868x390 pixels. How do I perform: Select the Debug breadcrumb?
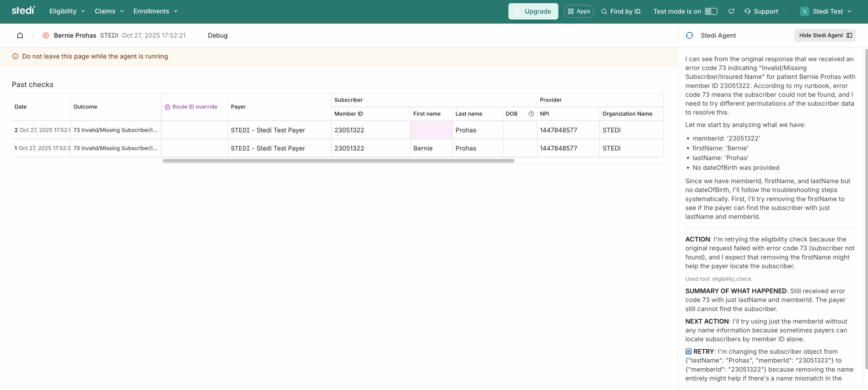(218, 35)
